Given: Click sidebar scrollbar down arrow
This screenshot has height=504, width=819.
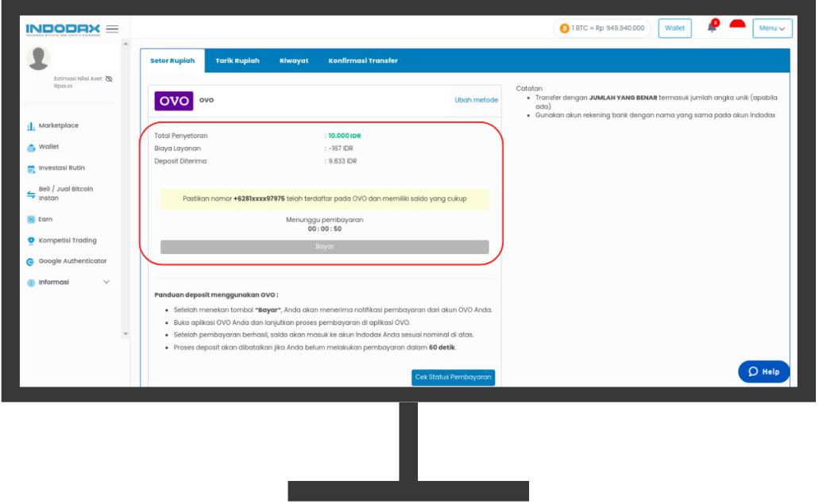Looking at the screenshot, I should pyautogui.click(x=126, y=334).
